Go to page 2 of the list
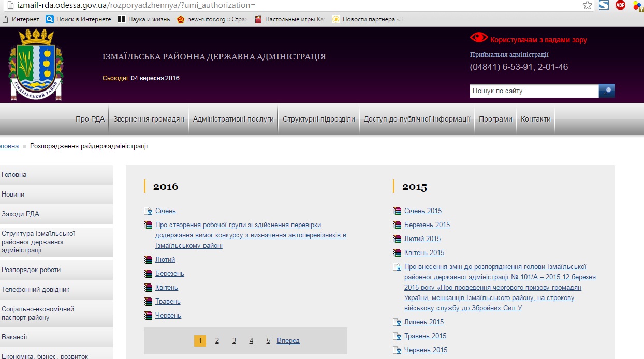Screen dimensions: 644x359 [217, 340]
